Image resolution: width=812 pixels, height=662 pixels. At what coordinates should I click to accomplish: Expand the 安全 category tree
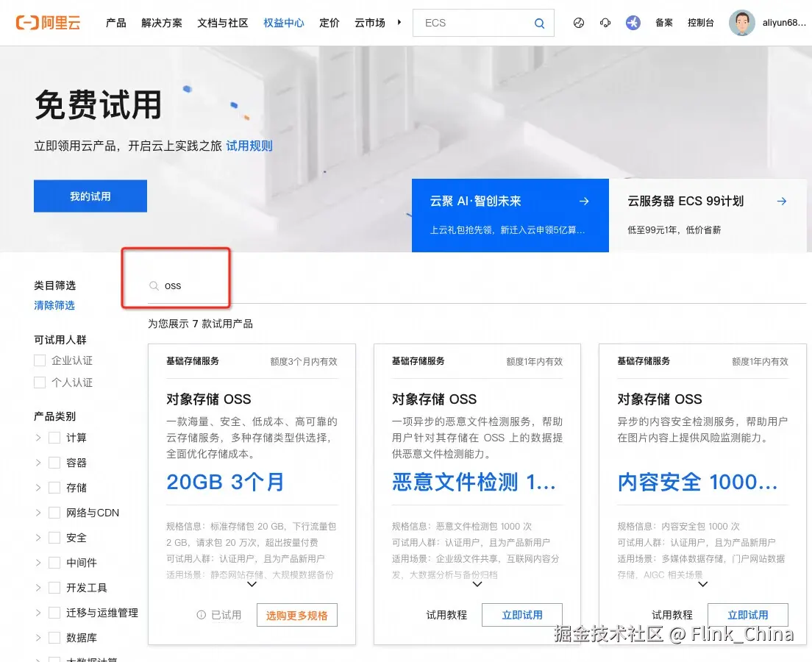coord(38,538)
